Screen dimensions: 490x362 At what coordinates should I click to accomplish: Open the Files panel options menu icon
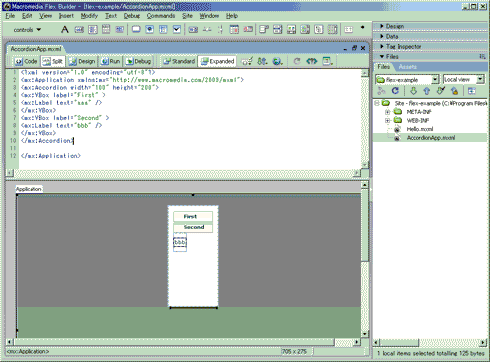click(x=482, y=57)
